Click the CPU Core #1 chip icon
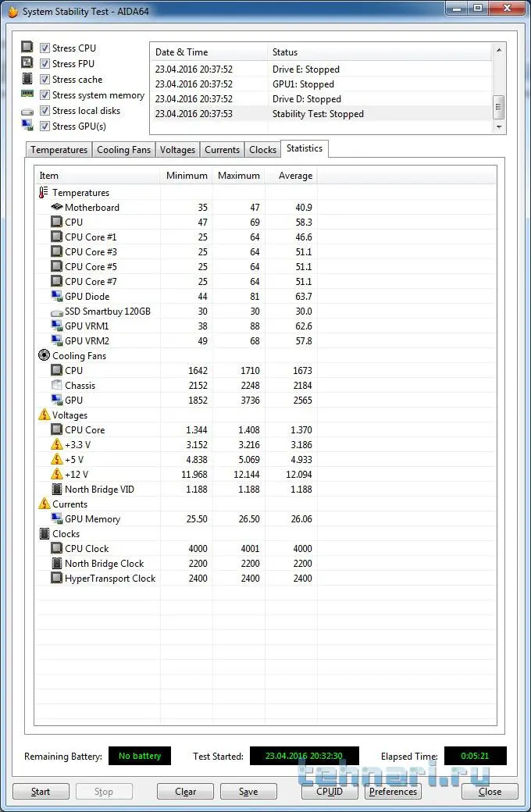The width and height of the screenshot is (531, 812). tap(56, 237)
